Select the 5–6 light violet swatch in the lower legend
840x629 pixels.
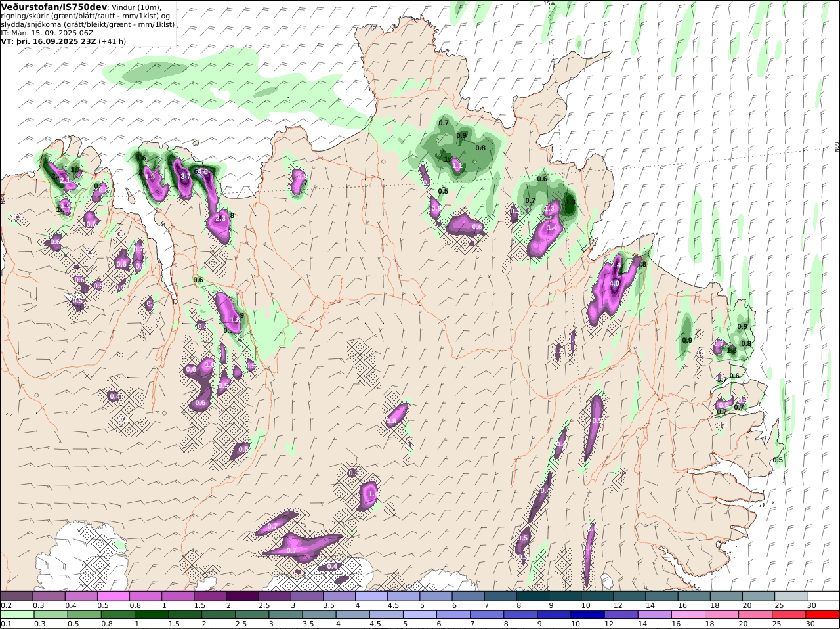click(x=420, y=615)
